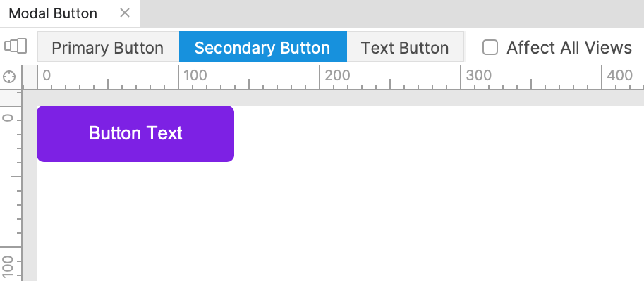
Task: Close the Modal Button tab
Action: click(x=125, y=13)
